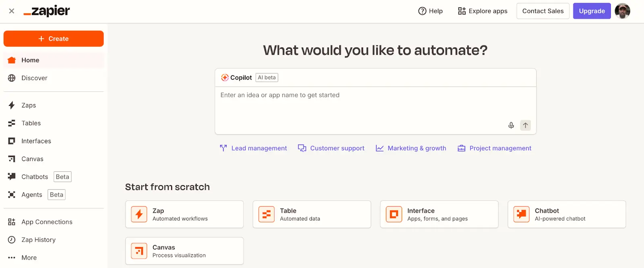Click the Interfaces sidebar icon
The width and height of the screenshot is (644, 268).
(x=12, y=141)
